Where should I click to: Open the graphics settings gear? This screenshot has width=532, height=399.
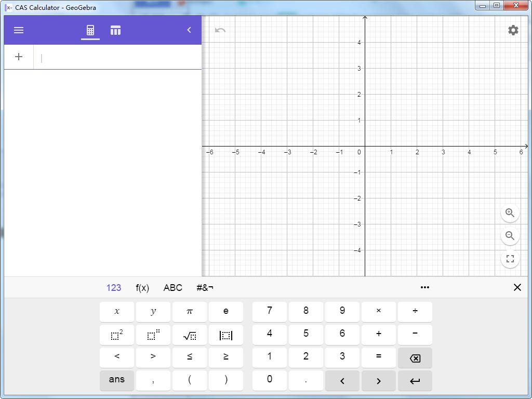(x=513, y=30)
